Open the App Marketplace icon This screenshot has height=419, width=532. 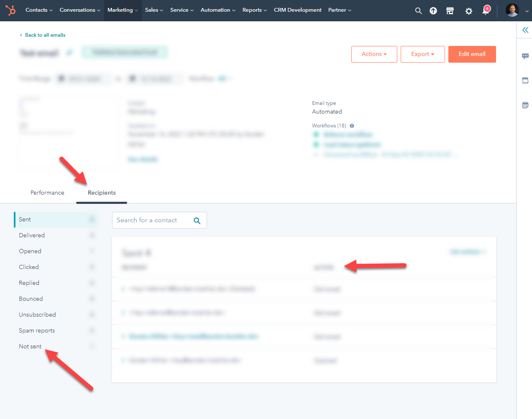(x=450, y=11)
